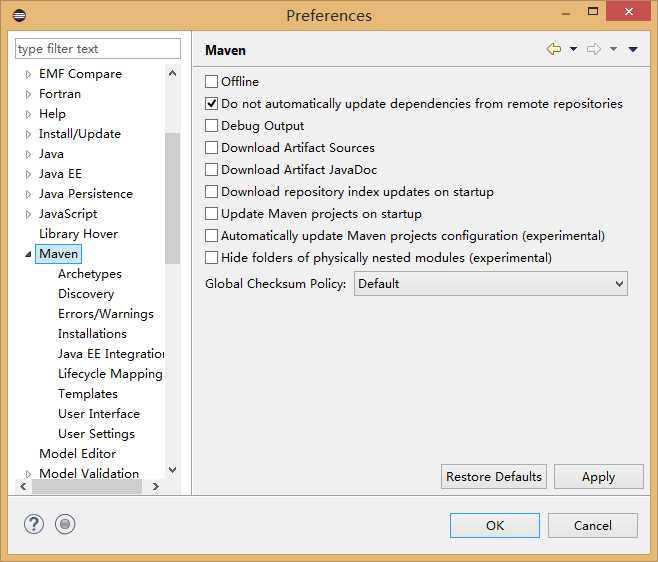Click the Forward navigation arrow icon
Viewport: 658px width, 562px height.
pyautogui.click(x=593, y=49)
